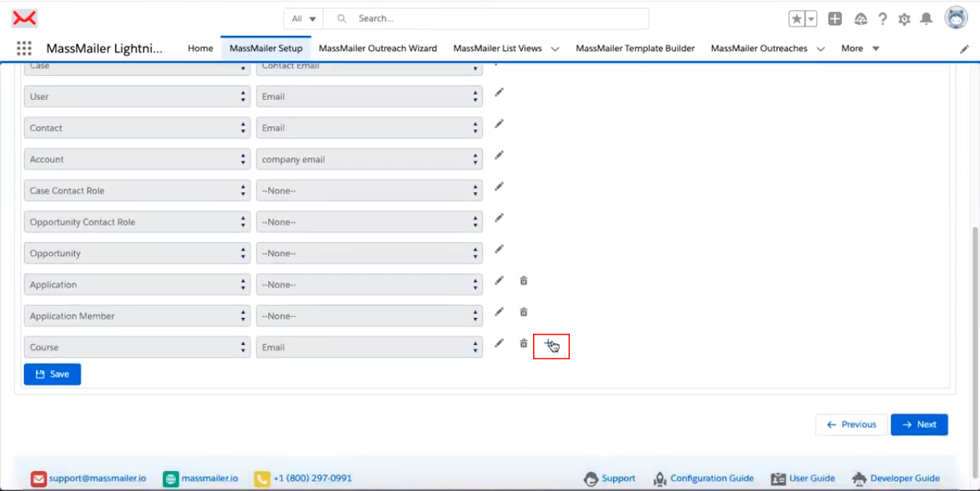Open the massmailer.io website link
Viewport: 980px width, 491px height.
tap(209, 478)
